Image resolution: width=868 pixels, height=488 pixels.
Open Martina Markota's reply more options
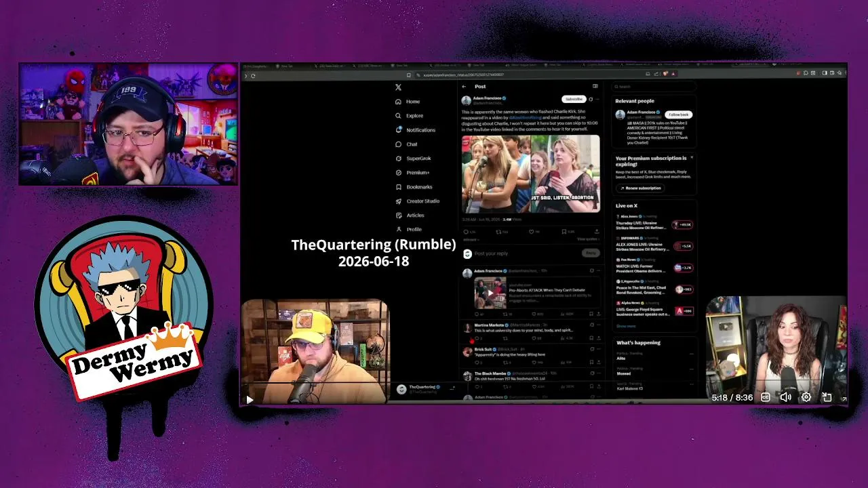point(598,325)
